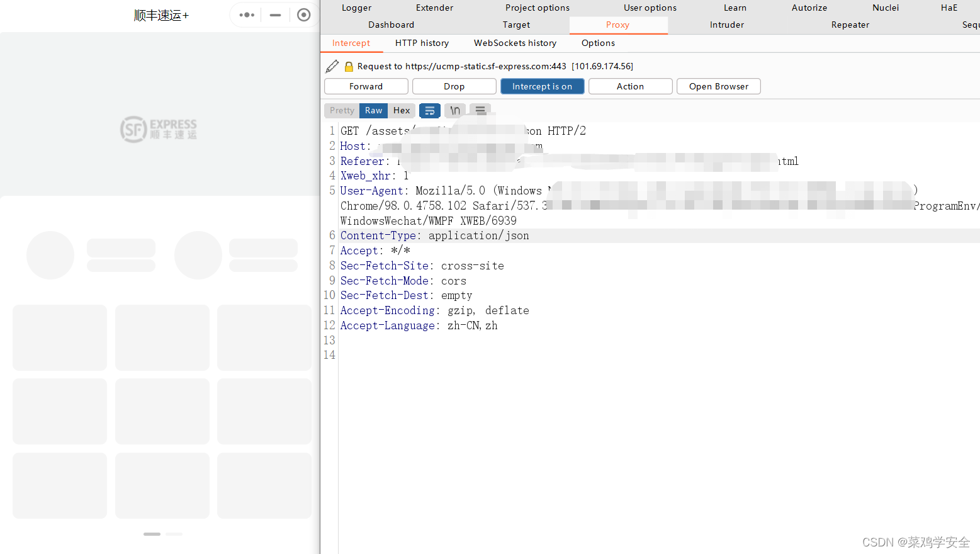Open the mini program more options menu
980x554 pixels.
click(247, 15)
